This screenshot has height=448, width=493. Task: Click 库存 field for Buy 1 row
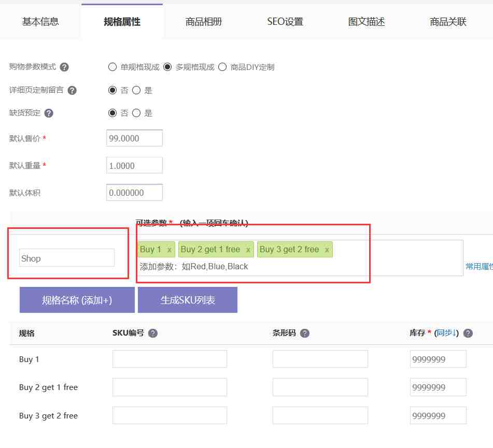coord(438,359)
